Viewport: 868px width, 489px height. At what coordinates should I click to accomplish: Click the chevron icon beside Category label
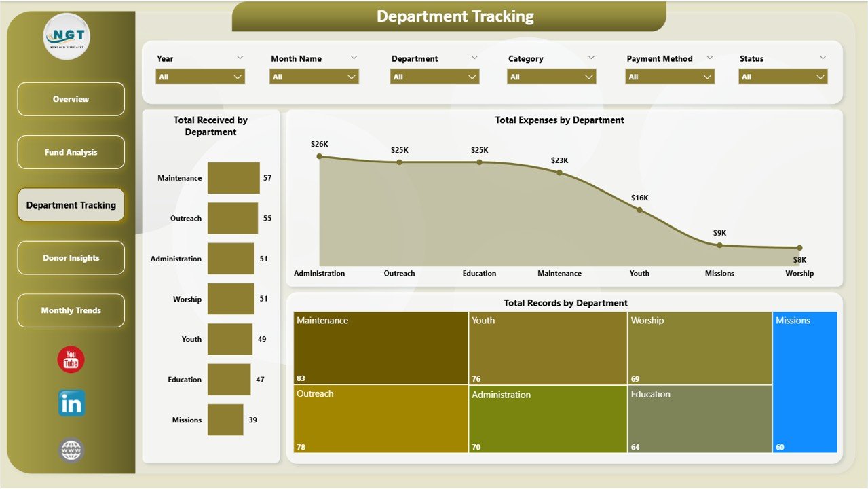pyautogui.click(x=591, y=58)
